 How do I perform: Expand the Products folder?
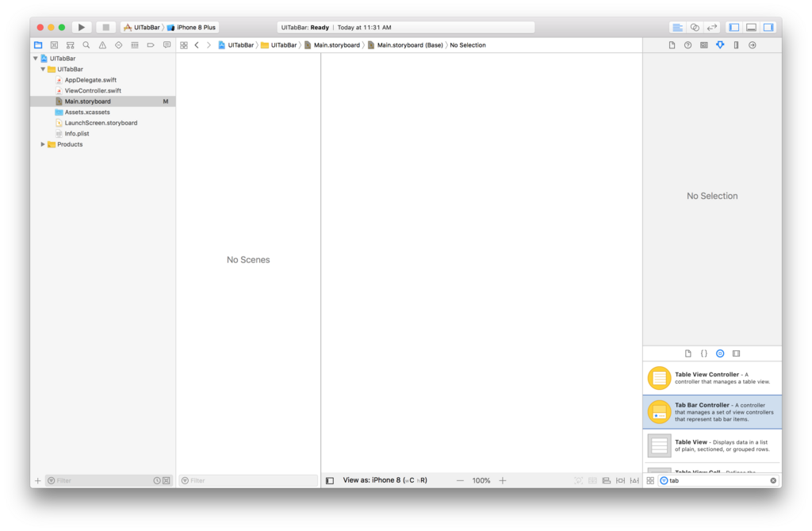(x=43, y=144)
